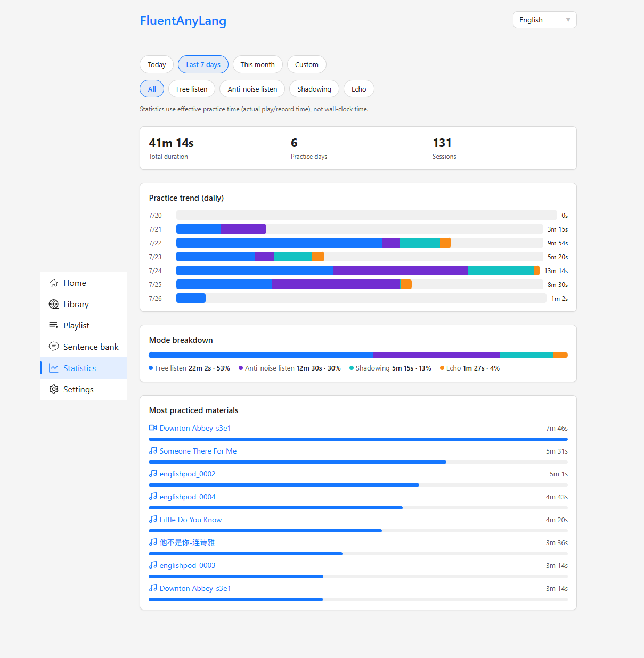644x658 pixels.
Task: Click the Home house icon in sidebar
Action: pos(54,283)
